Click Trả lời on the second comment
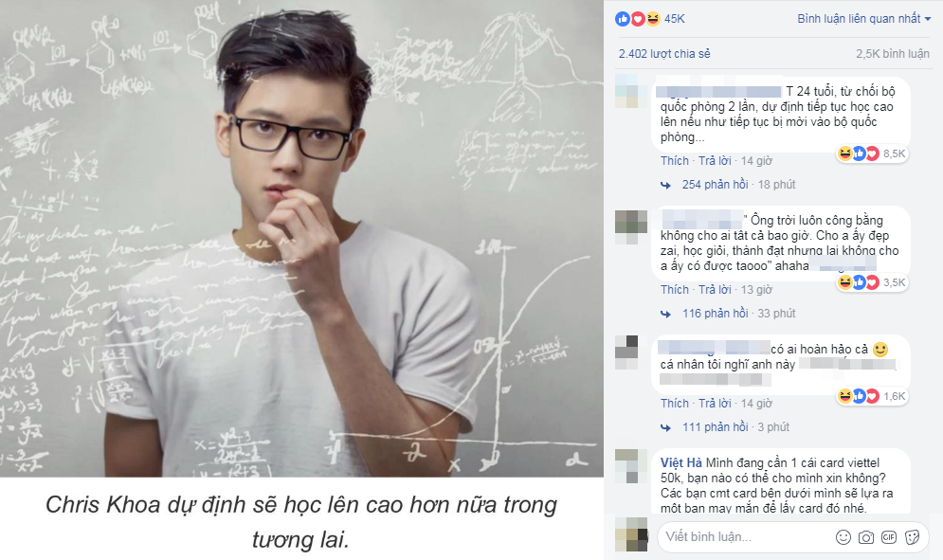Image resolution: width=943 pixels, height=560 pixels. [x=715, y=289]
